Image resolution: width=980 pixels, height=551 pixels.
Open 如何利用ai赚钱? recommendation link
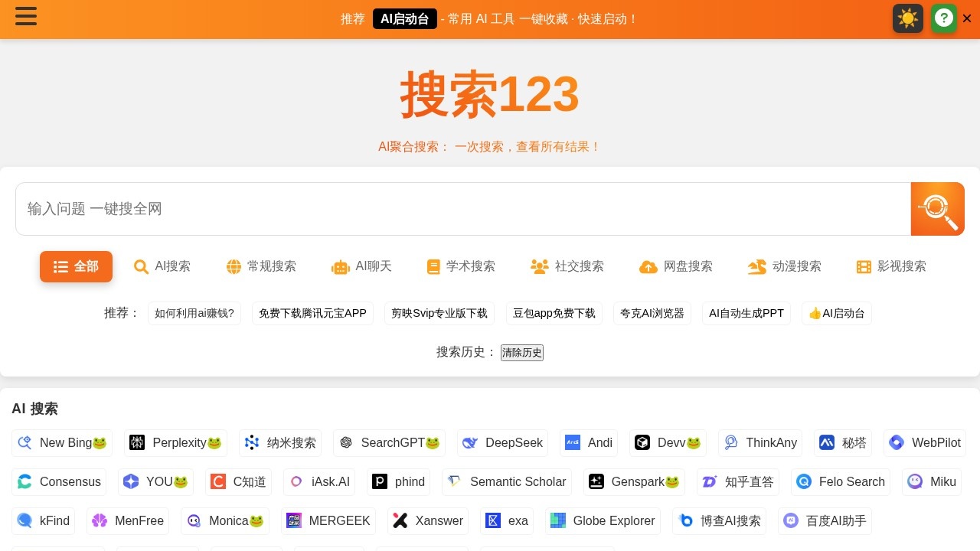(194, 313)
